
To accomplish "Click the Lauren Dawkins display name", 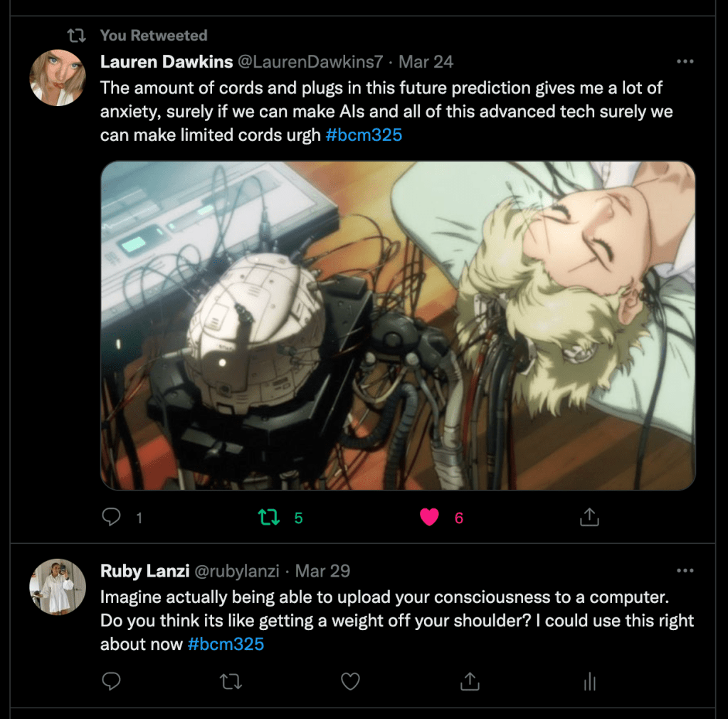I will pyautogui.click(x=167, y=62).
